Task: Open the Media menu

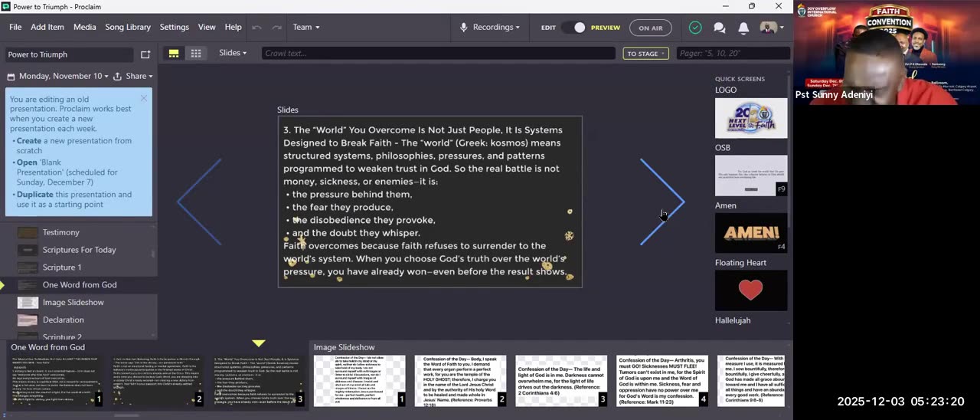Action: tap(85, 27)
